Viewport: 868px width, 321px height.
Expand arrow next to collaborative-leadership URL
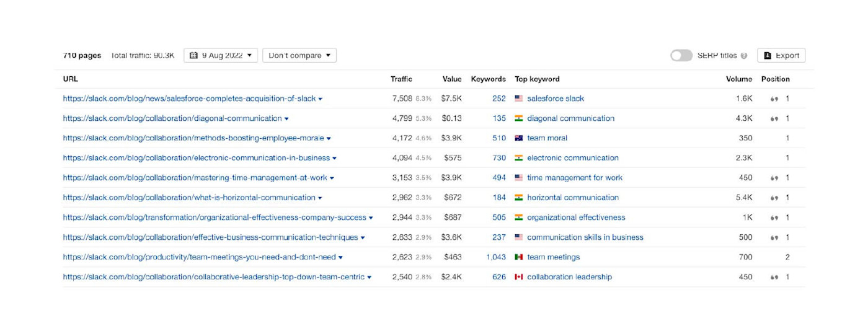click(x=370, y=278)
